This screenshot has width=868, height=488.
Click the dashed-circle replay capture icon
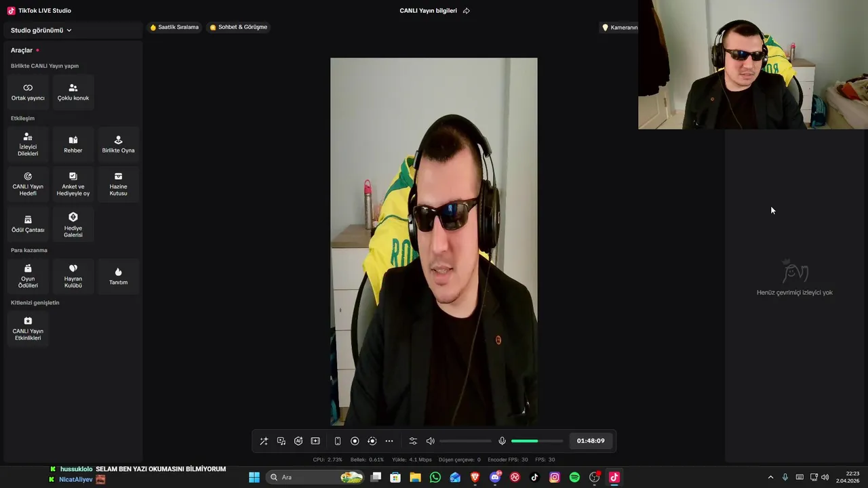(x=372, y=441)
